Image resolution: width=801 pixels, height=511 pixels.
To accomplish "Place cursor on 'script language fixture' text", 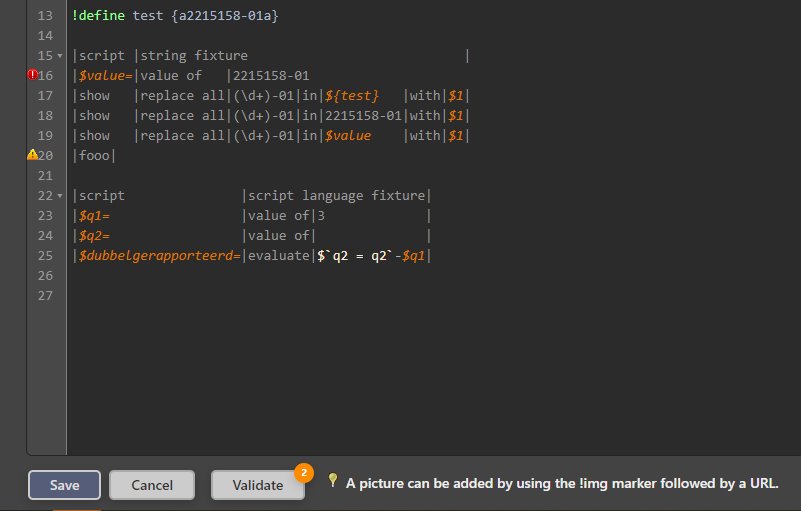I will pos(337,196).
